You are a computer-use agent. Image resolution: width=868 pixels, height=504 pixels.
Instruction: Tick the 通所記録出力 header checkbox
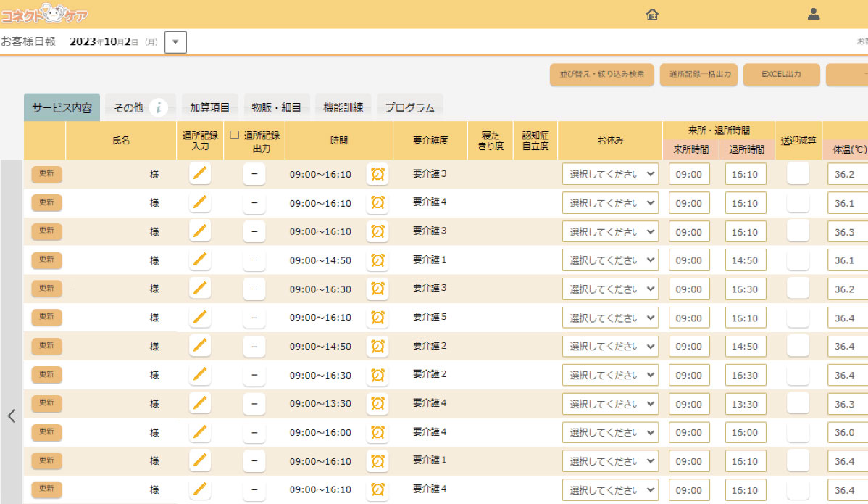pos(235,135)
